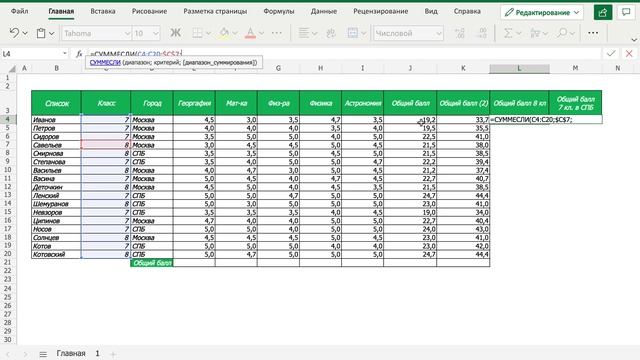Click the Merge cells icon
This screenshot has height=360, width=640.
(353, 33)
